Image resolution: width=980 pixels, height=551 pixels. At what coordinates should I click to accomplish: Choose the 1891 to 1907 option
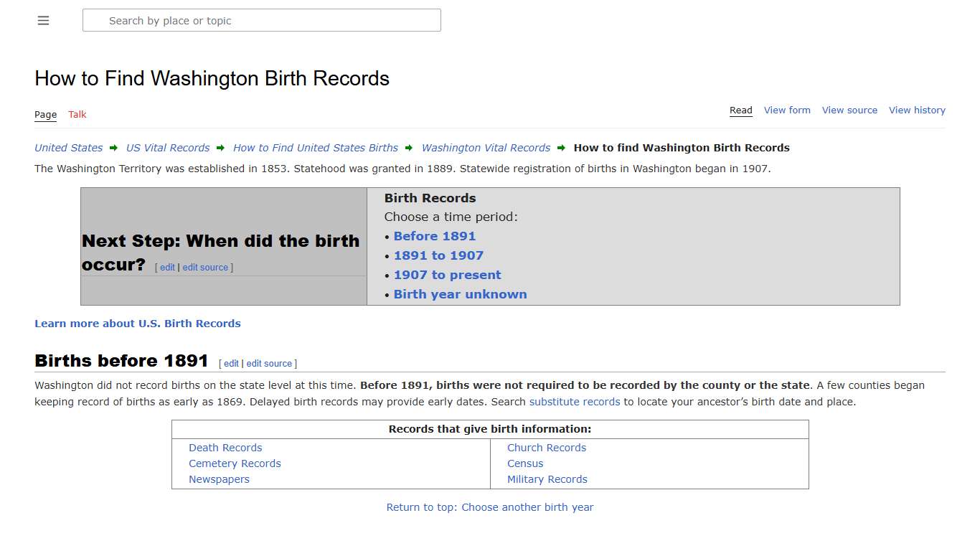(438, 255)
